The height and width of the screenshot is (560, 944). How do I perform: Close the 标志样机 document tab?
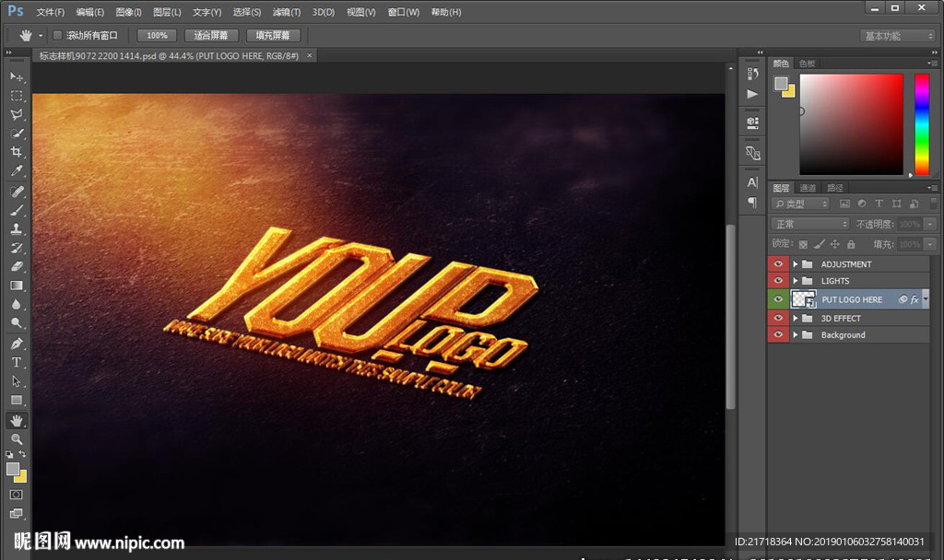[310, 55]
